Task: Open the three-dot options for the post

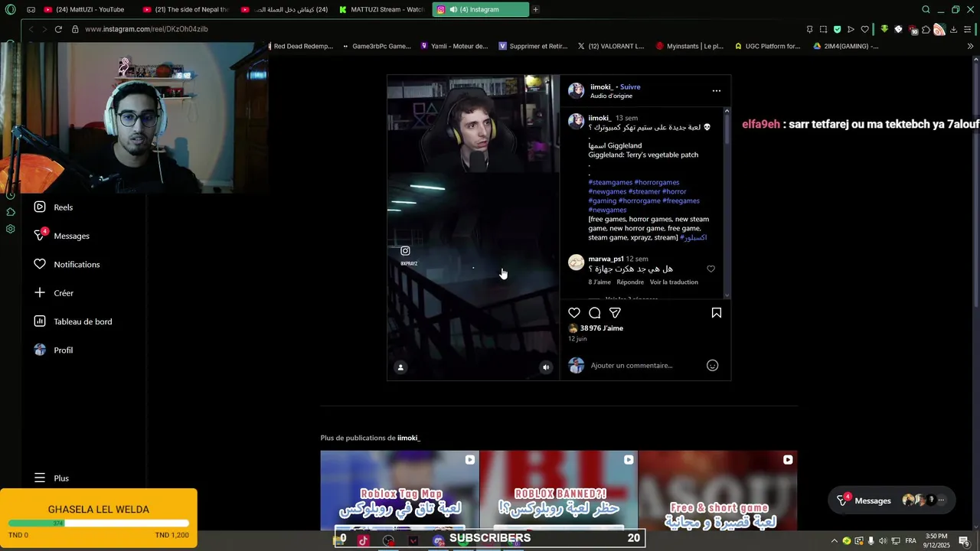Action: (x=717, y=90)
